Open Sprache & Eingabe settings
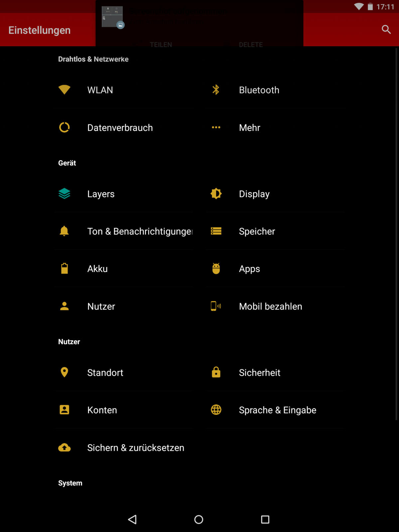Screen dimensions: 399x532 pyautogui.click(x=277, y=410)
